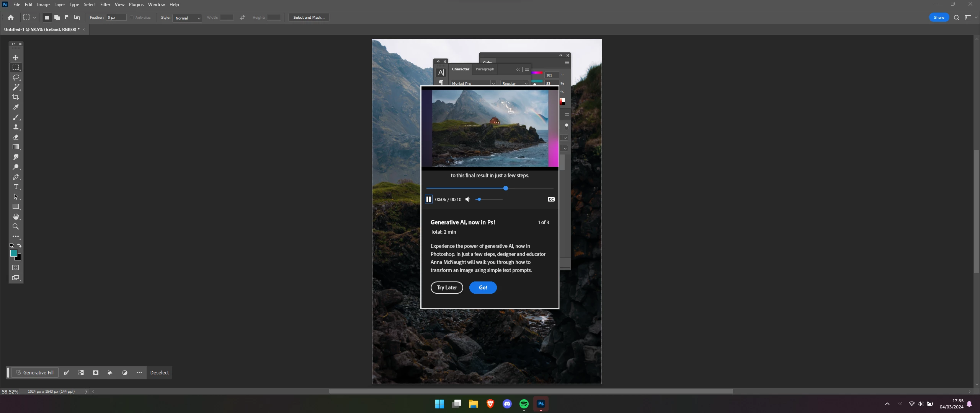980x413 pixels.
Task: Click the Go! button
Action: [483, 288]
